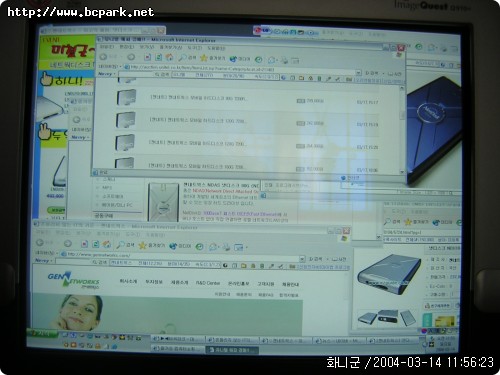Open Search in the lower-right product window
This screenshot has height=375, width=500.
pos(391,221)
